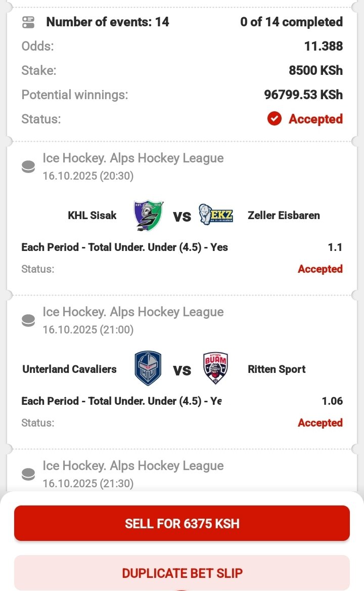Click the bet slip events icon

click(28, 22)
